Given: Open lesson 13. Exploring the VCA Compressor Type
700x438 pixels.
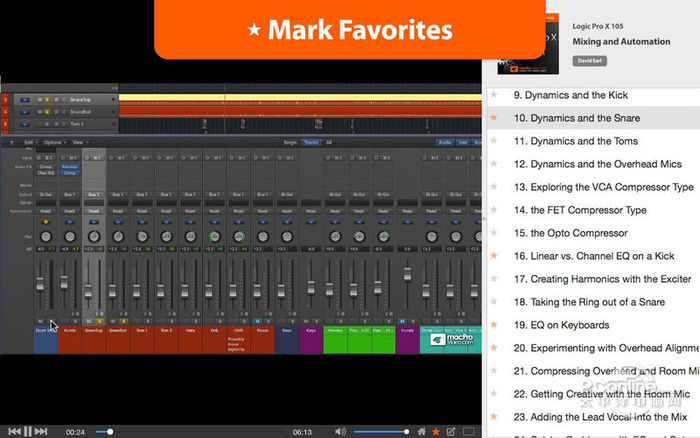Looking at the screenshot, I should (604, 187).
